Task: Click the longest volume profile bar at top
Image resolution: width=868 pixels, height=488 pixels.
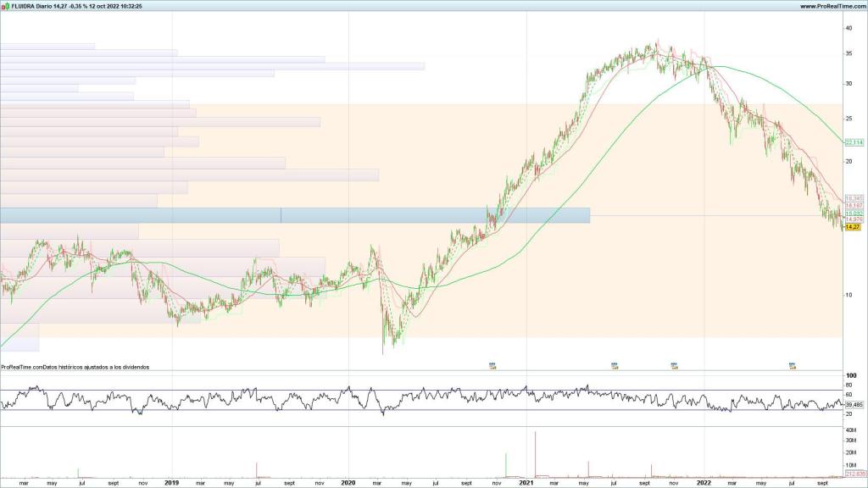Action: coord(212,66)
